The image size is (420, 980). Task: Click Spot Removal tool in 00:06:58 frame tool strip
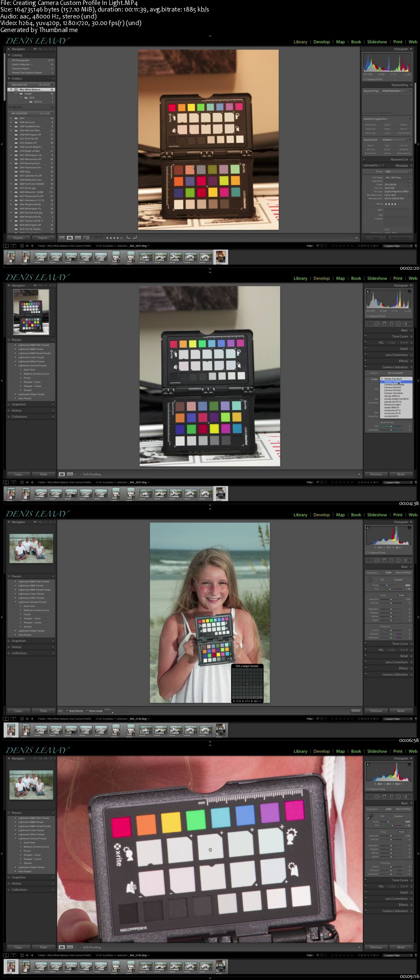pos(377,560)
